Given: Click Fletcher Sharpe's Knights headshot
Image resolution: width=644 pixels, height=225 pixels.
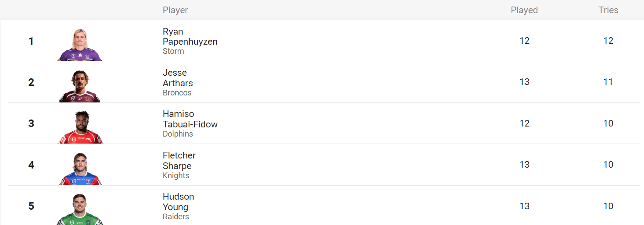Looking at the screenshot, I should pyautogui.click(x=80, y=169).
